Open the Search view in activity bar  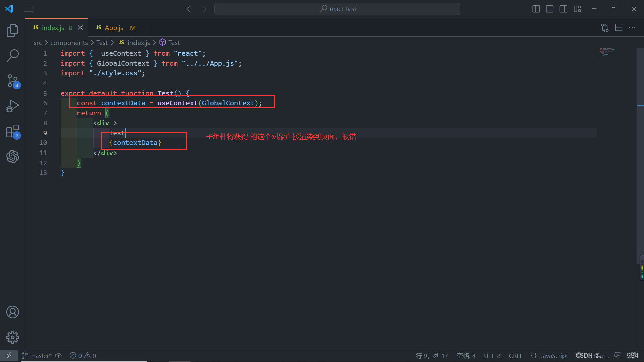pyautogui.click(x=12, y=55)
